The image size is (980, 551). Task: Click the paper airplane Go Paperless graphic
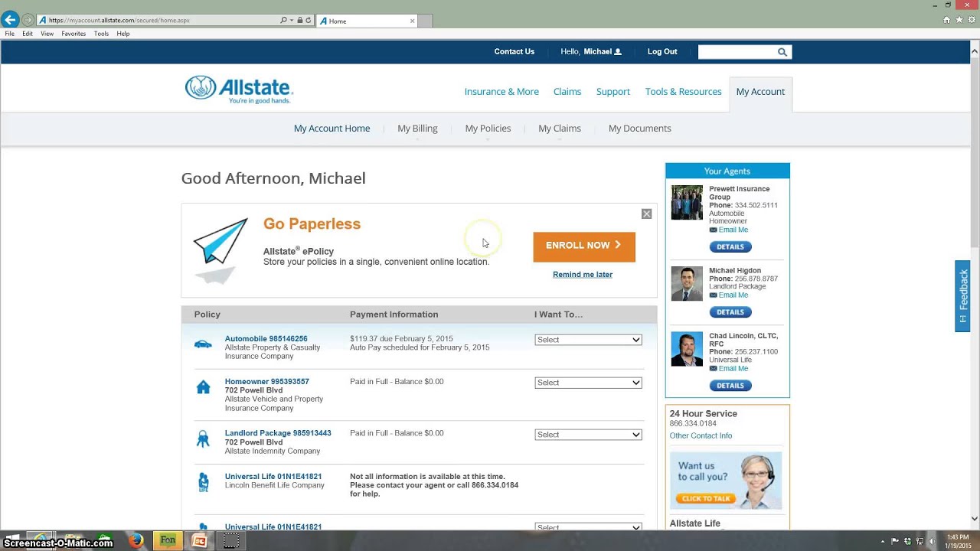[x=220, y=250]
